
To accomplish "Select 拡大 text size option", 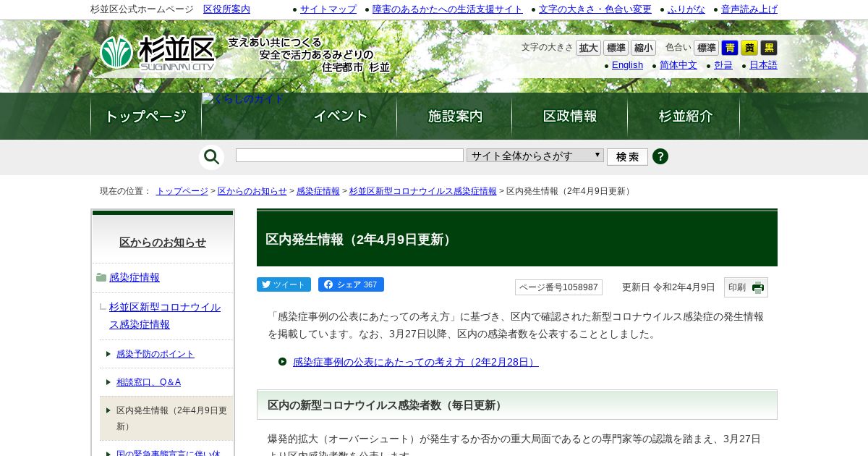I will [x=589, y=48].
